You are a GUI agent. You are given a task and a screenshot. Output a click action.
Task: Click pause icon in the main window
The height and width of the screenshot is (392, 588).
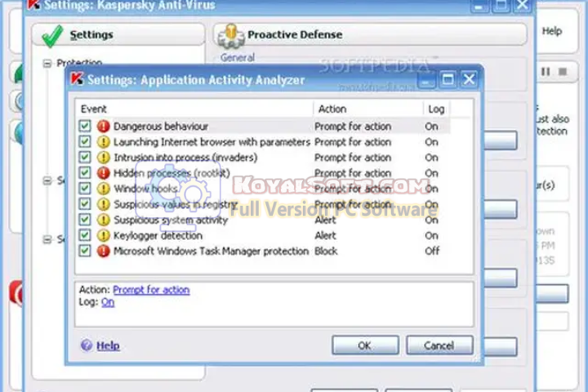click(546, 71)
